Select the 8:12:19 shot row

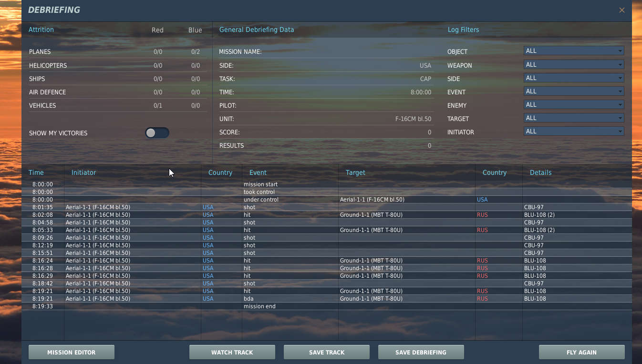[327, 245]
